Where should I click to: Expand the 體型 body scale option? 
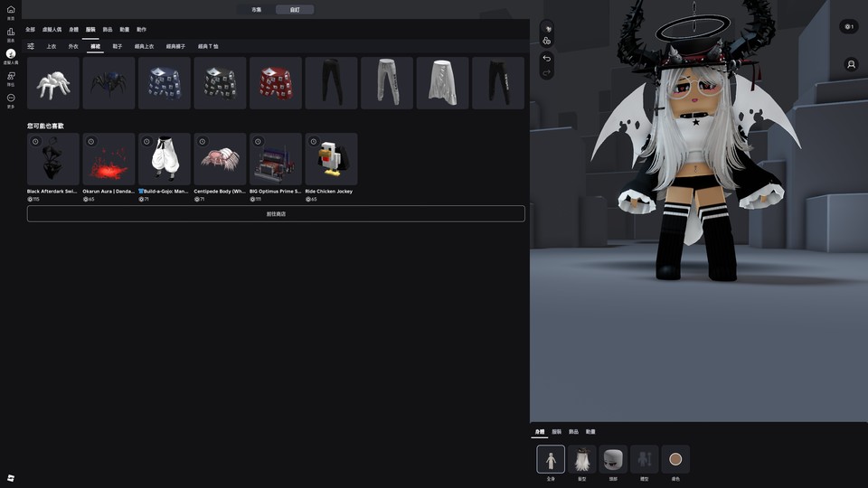pos(645,459)
